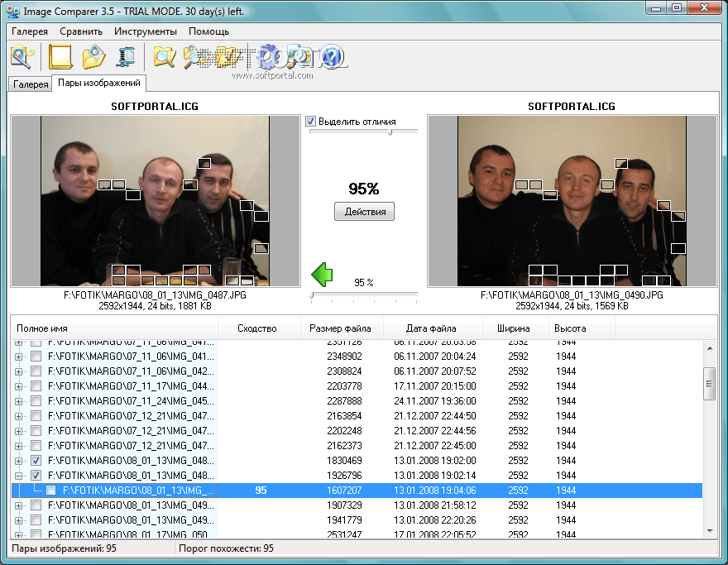Screen dimensions: 728x565
Task: Select the Пары изображений tab
Action: pyautogui.click(x=99, y=83)
